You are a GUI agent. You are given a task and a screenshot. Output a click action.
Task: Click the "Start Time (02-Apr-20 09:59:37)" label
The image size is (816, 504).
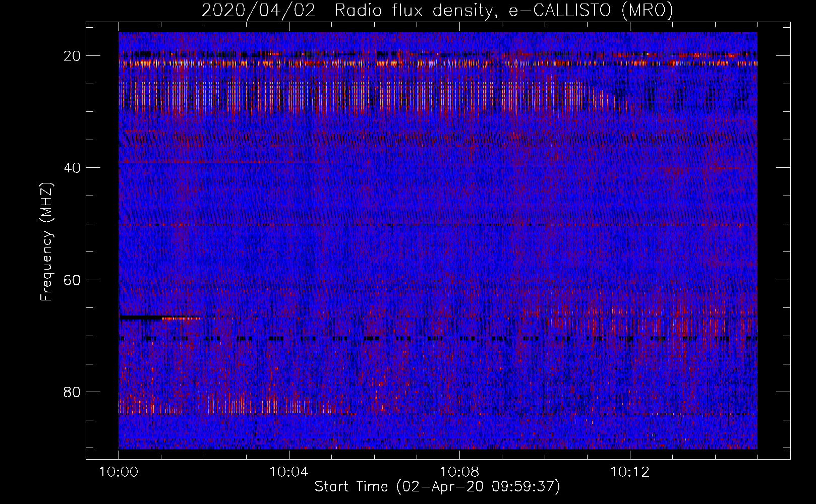pyautogui.click(x=437, y=487)
